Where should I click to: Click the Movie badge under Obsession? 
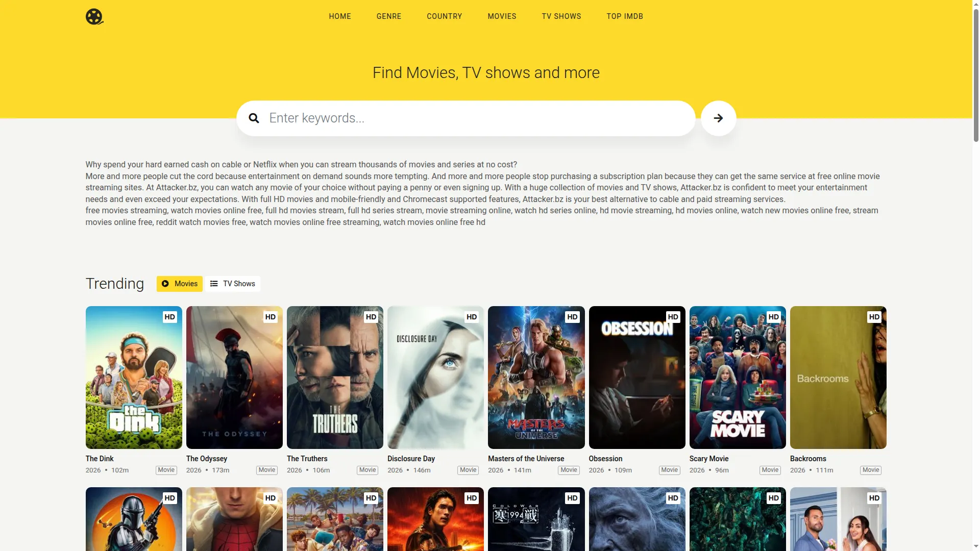tap(670, 470)
